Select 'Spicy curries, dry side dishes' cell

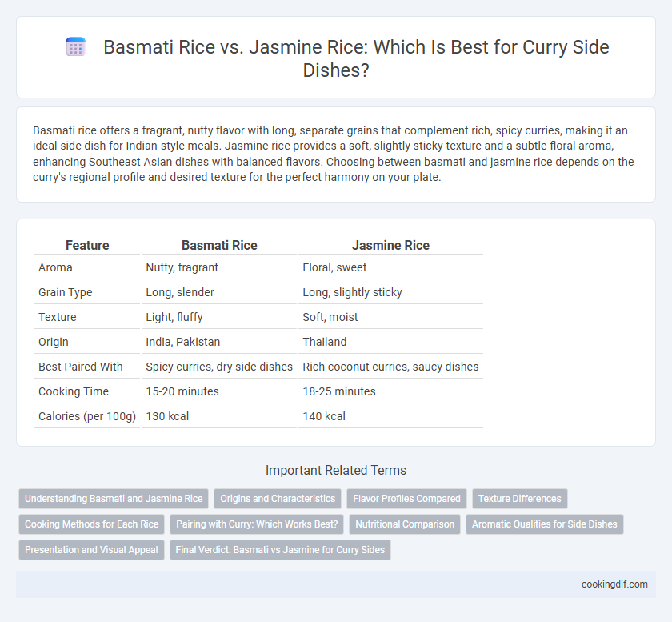point(219,367)
